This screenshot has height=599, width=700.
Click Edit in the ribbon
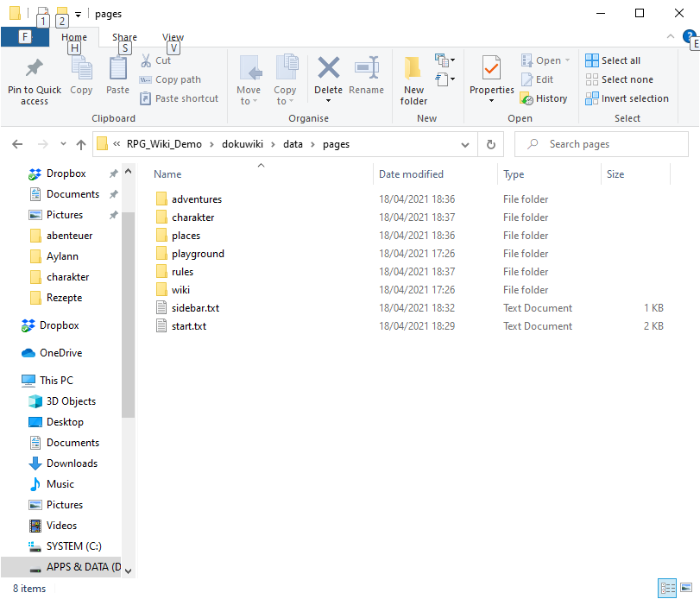click(x=537, y=79)
